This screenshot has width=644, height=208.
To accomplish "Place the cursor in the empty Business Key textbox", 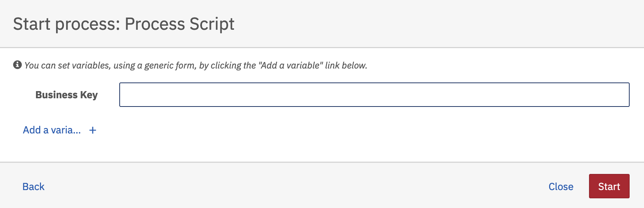I will coord(374,95).
